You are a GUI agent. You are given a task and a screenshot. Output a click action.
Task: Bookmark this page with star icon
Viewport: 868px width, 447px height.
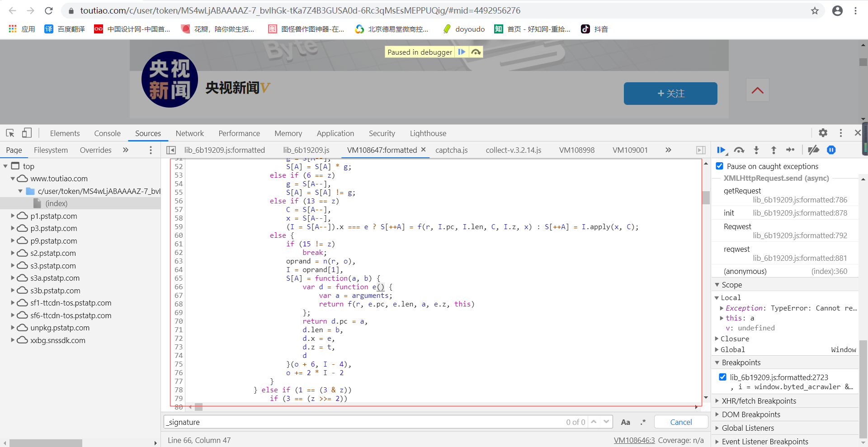click(815, 10)
